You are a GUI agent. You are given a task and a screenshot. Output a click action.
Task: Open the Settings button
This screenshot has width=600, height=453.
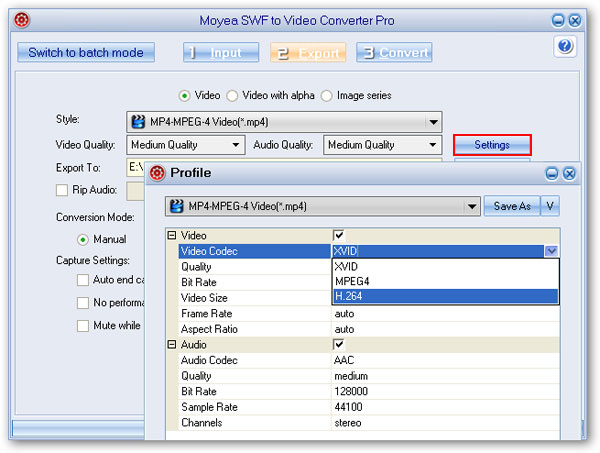click(x=492, y=145)
